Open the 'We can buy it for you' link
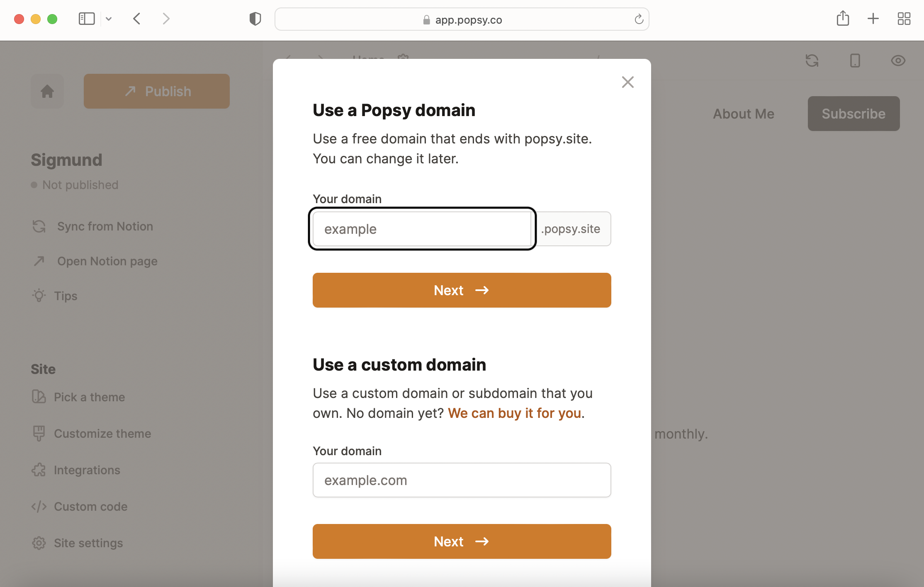Viewport: 924px width, 587px height. click(514, 413)
